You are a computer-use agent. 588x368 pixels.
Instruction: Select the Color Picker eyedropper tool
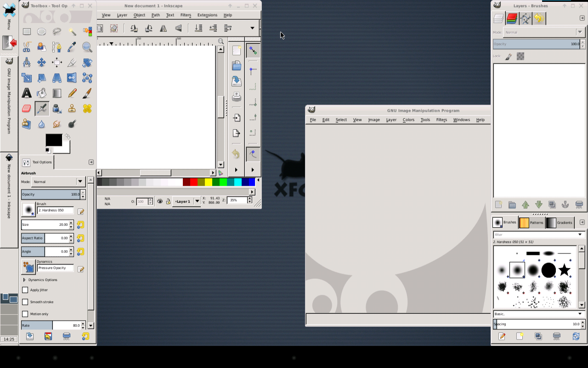(72, 47)
